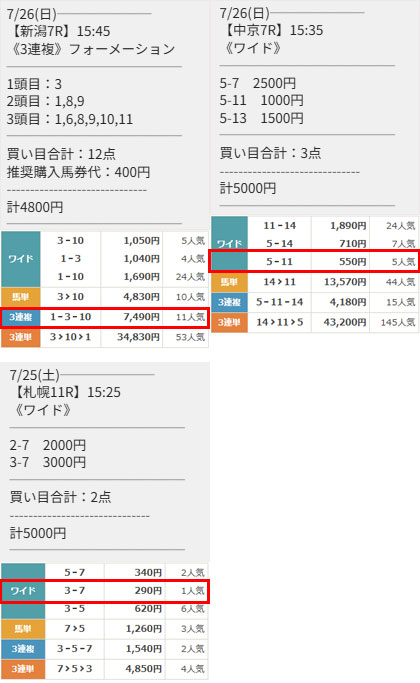Select the highlighted 1-3-10 trio result row
Viewport: 420px width, 683px height.
105,317
